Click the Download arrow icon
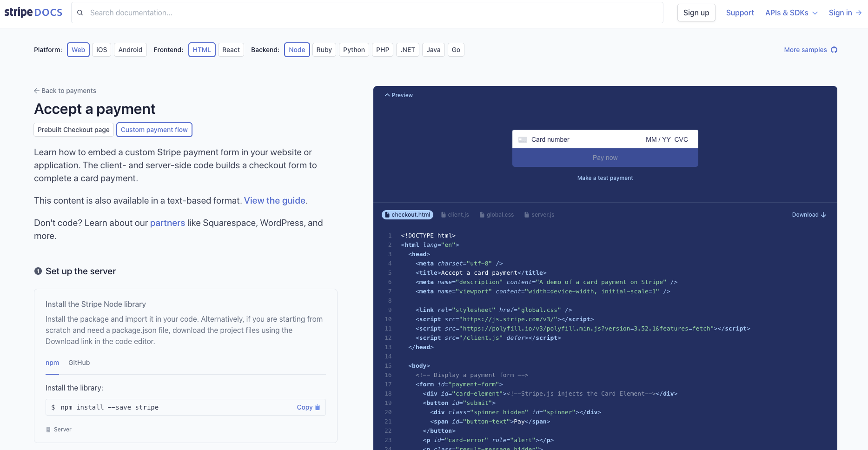Screen dimensions: 868x450 click(823, 215)
